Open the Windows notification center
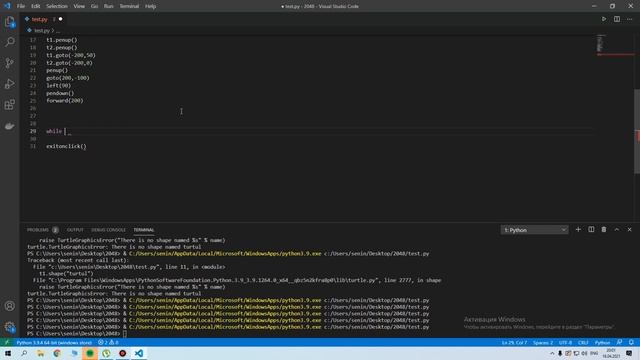Image resolution: width=640 pixels, height=360 pixels. point(629,353)
